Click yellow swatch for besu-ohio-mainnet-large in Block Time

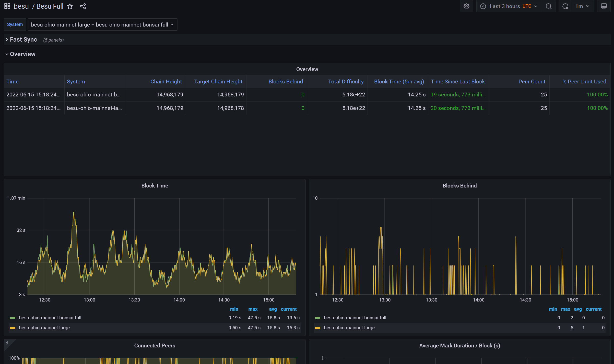click(x=13, y=328)
